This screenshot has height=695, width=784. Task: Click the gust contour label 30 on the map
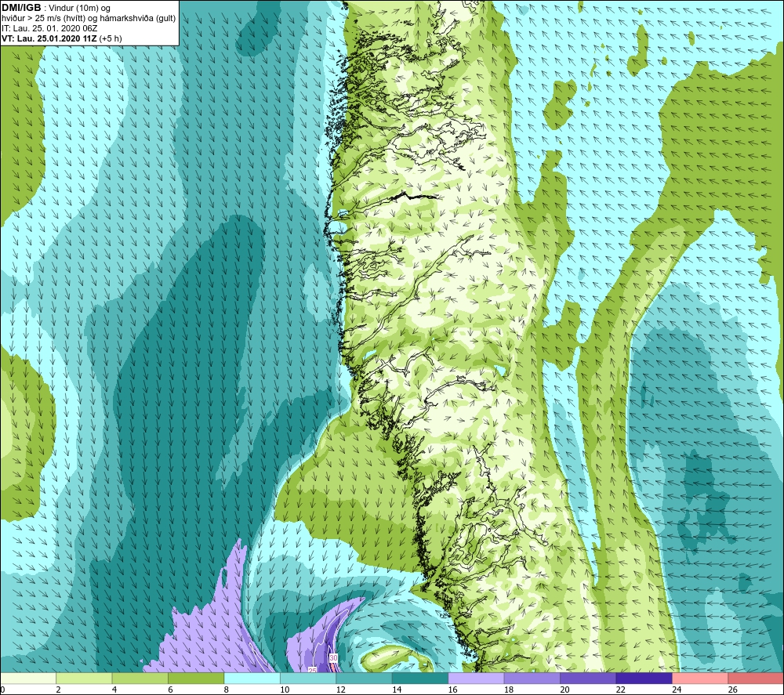(x=333, y=658)
